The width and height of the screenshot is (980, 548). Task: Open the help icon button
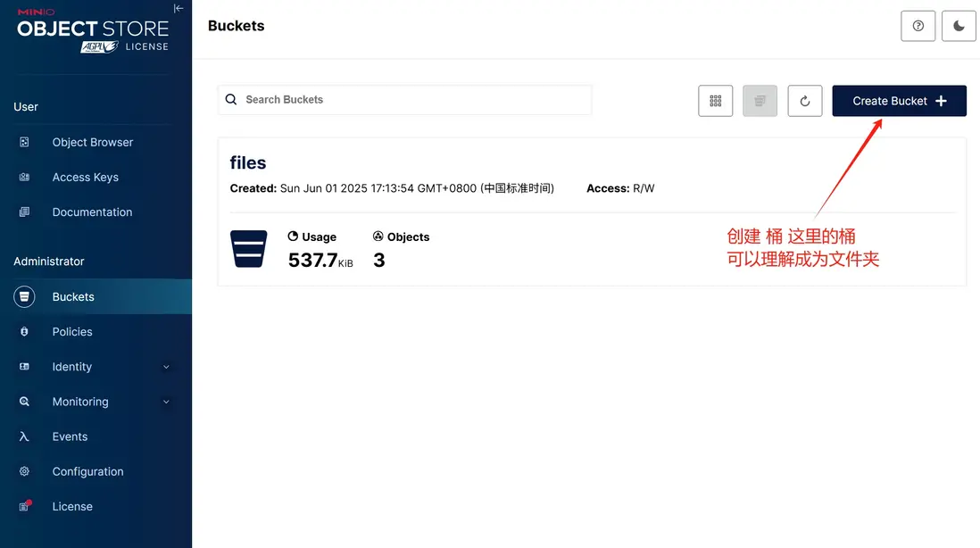pos(918,27)
